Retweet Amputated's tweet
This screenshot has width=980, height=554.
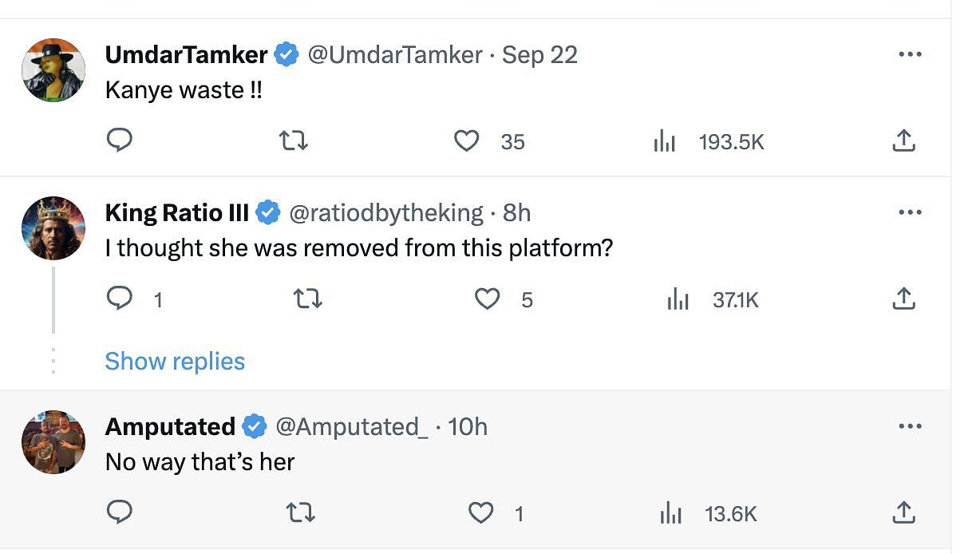(x=300, y=512)
